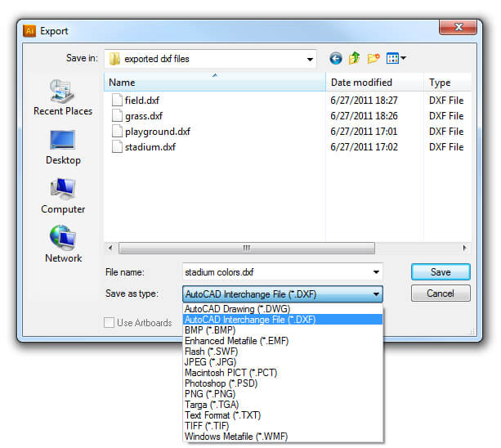Click the horizontal scrollbar thumb
Screen dimensions: 501x448
246,248
